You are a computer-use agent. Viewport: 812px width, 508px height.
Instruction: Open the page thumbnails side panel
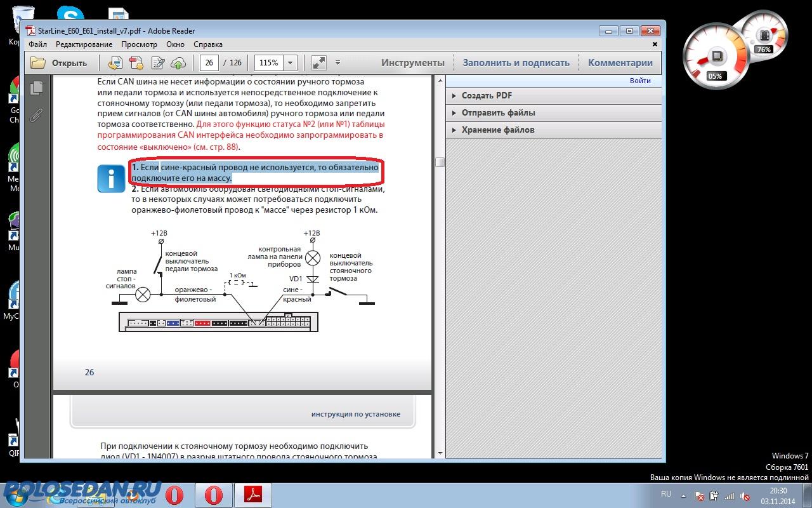(37, 88)
